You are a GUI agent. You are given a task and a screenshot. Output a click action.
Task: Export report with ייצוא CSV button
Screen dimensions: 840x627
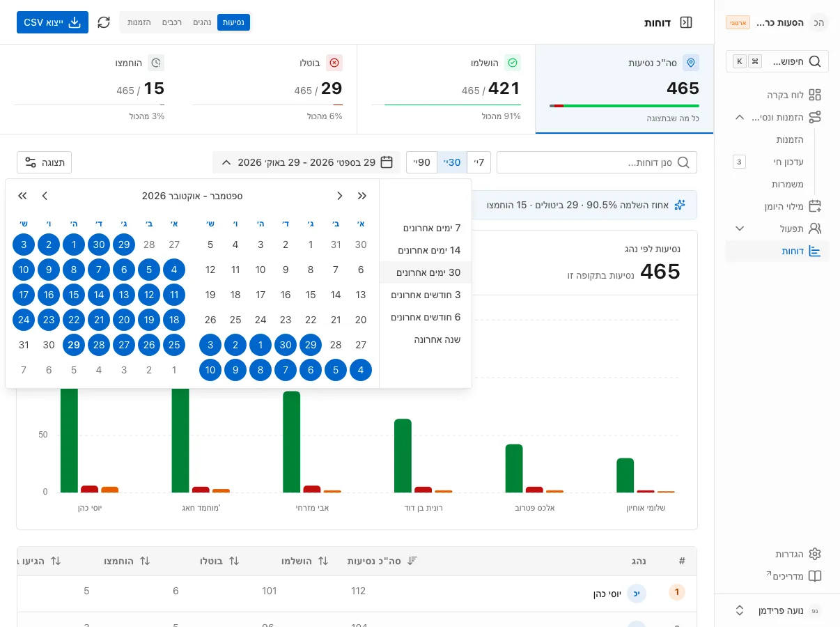(x=52, y=22)
